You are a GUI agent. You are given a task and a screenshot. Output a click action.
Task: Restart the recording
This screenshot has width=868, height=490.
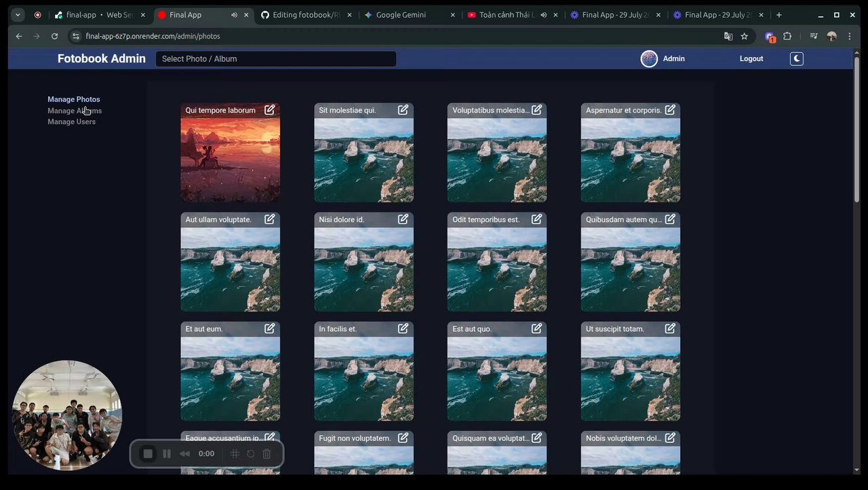coord(250,454)
